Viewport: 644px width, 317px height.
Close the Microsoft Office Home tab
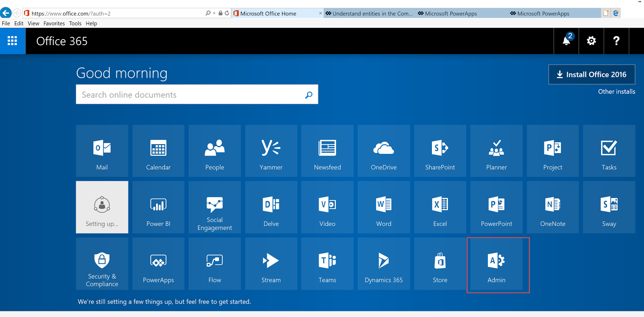(320, 13)
